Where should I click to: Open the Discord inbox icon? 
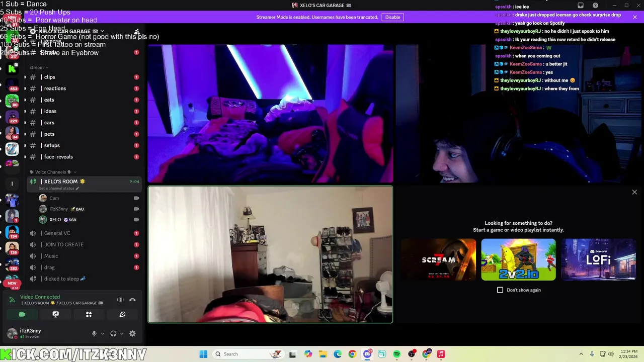pyautogui.click(x=581, y=6)
